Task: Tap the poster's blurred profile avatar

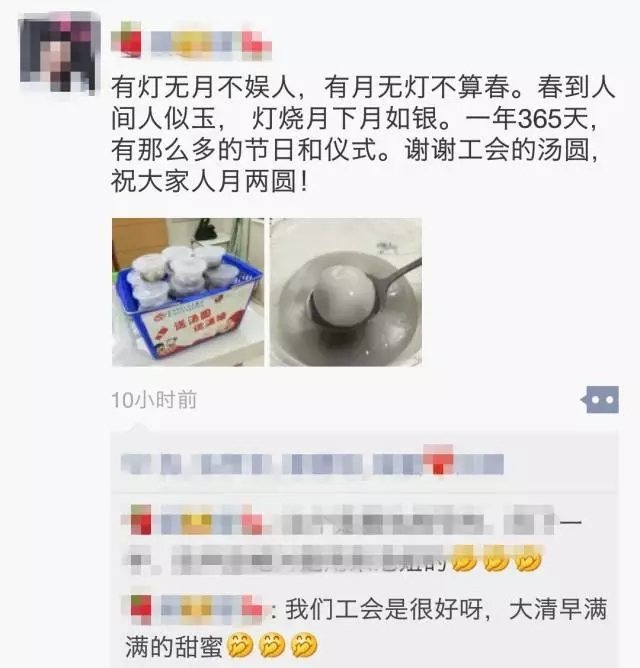Action: (60, 52)
